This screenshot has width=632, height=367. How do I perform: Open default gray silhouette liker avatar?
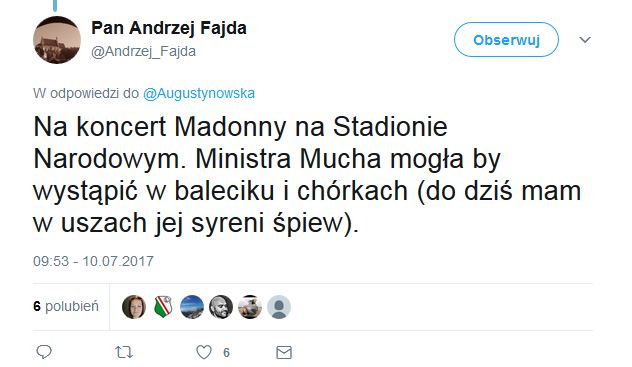pyautogui.click(x=279, y=307)
